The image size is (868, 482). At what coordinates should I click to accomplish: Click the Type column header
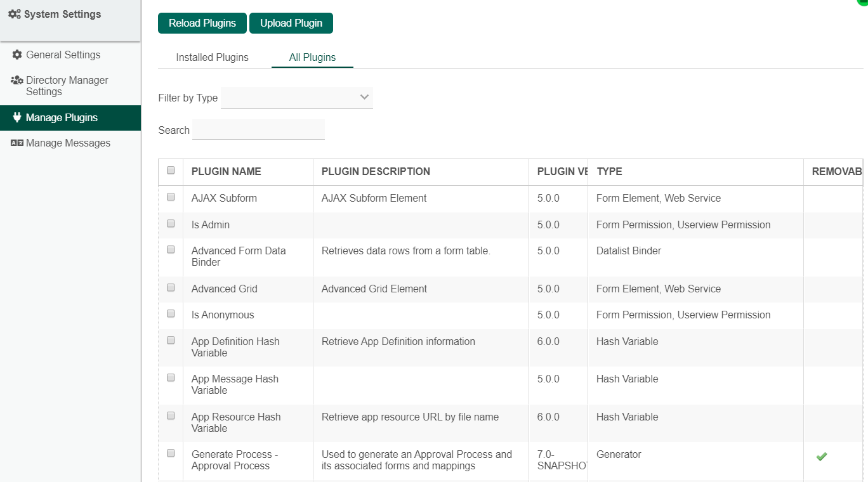pos(609,171)
